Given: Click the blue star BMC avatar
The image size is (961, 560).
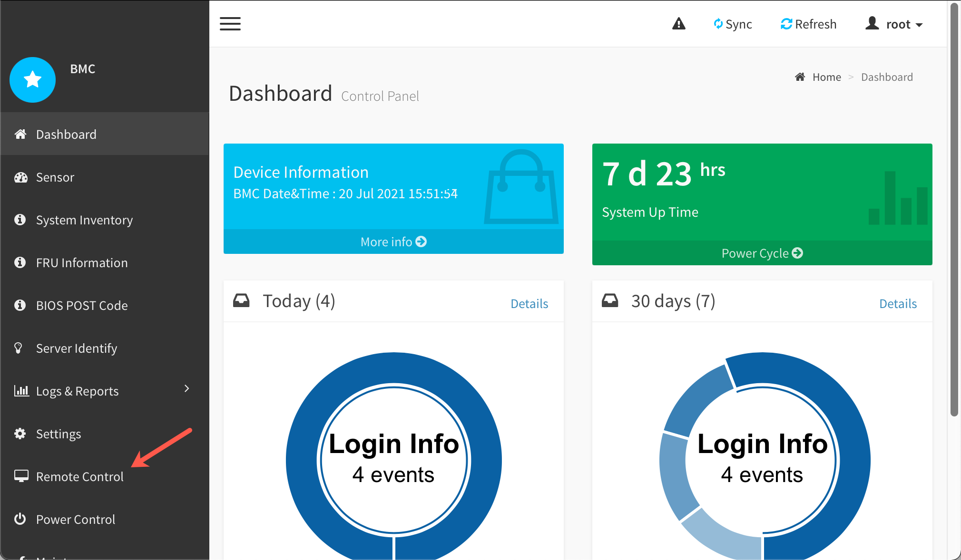Looking at the screenshot, I should point(33,80).
